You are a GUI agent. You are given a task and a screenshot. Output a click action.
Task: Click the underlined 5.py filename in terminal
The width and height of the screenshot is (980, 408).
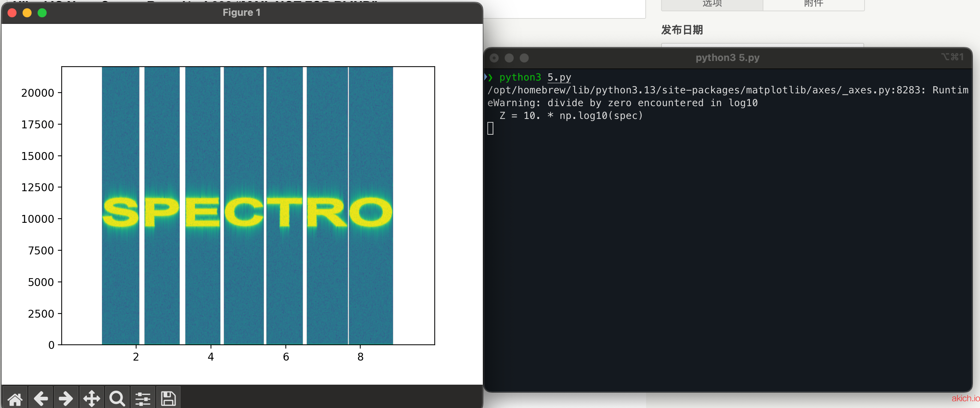pos(559,77)
